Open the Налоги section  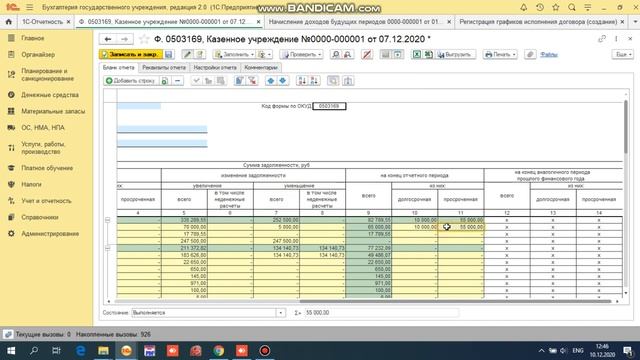pos(31,184)
